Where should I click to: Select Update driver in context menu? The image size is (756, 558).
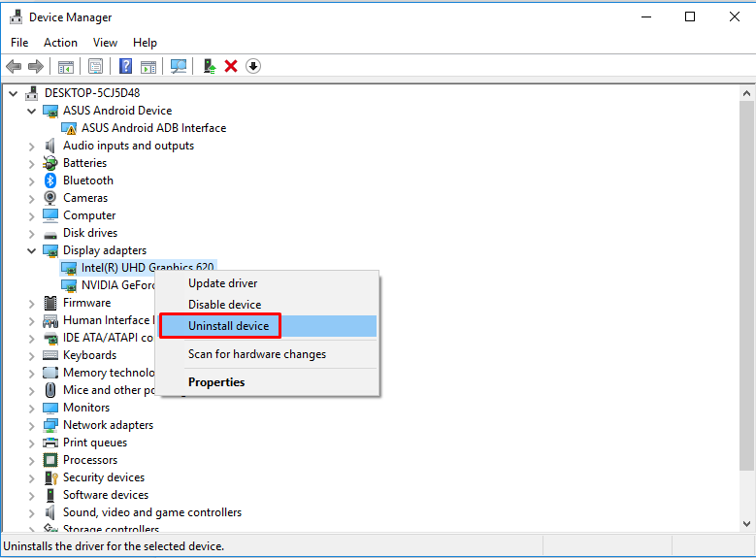223,283
